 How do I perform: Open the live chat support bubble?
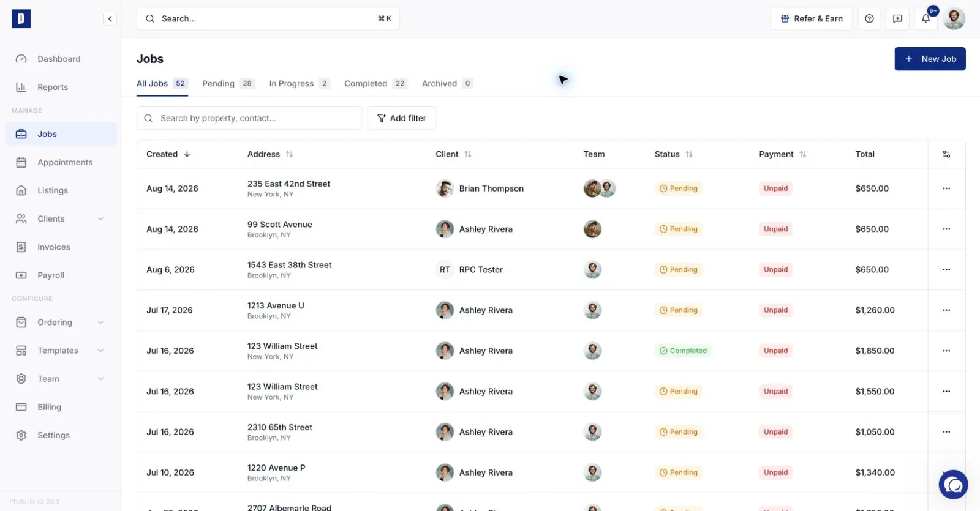[x=953, y=485]
